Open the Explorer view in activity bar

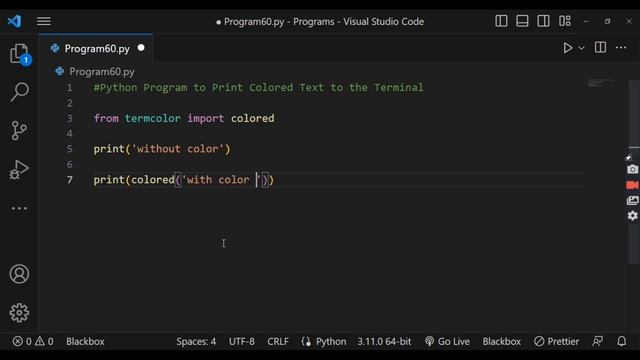[x=19, y=54]
